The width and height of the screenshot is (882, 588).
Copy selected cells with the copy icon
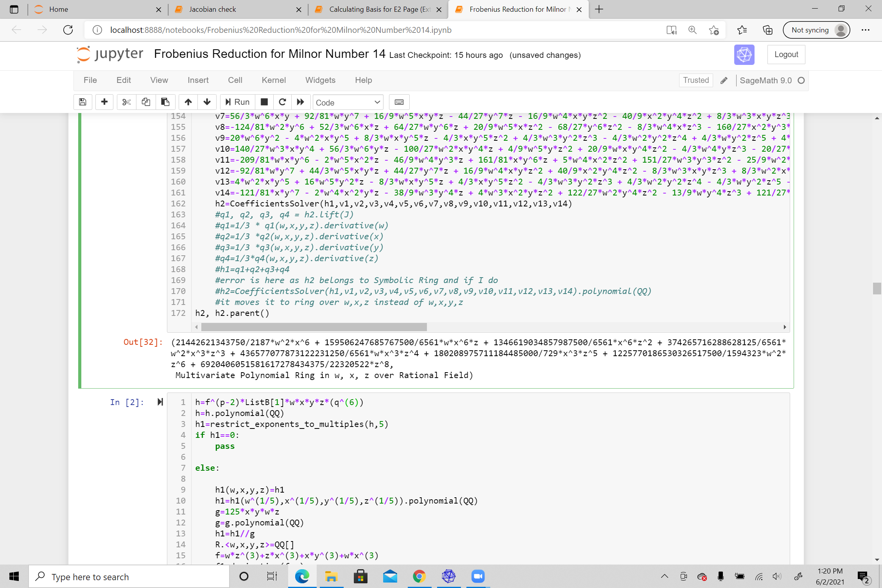[146, 102]
